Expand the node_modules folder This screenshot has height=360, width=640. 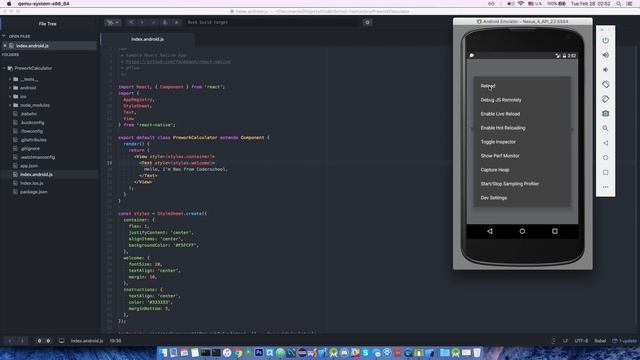(x=10, y=105)
